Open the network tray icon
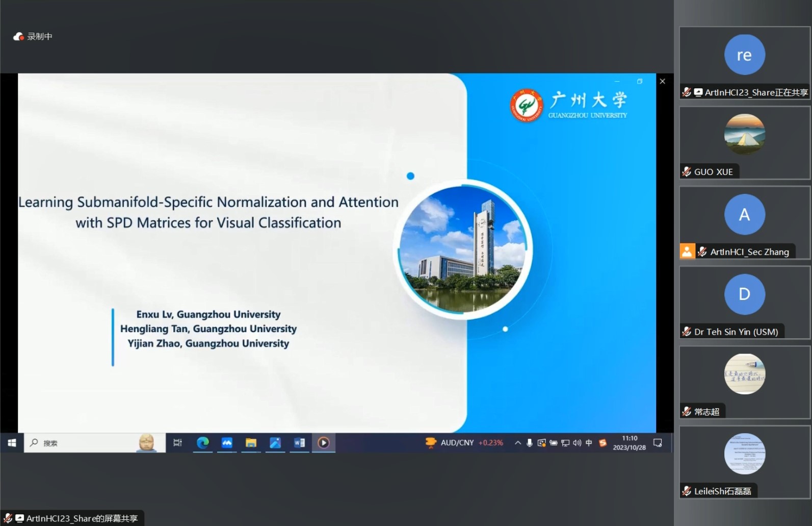This screenshot has height=526, width=812. point(565,443)
